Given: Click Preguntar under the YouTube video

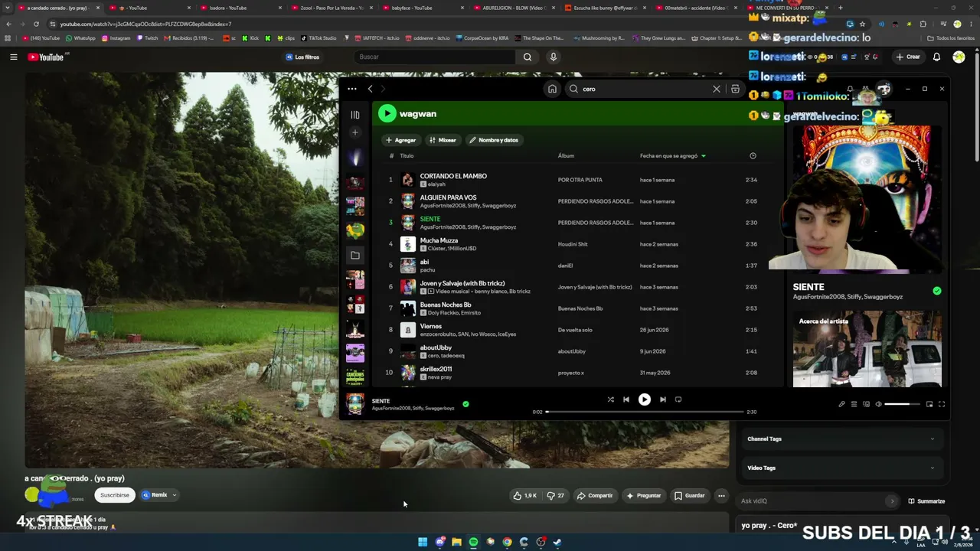Looking at the screenshot, I should [643, 496].
